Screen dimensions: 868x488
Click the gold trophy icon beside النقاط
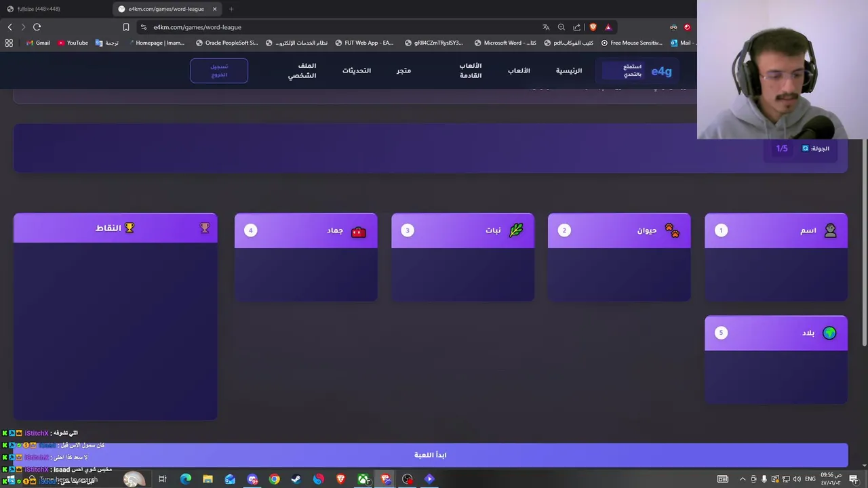click(x=130, y=228)
